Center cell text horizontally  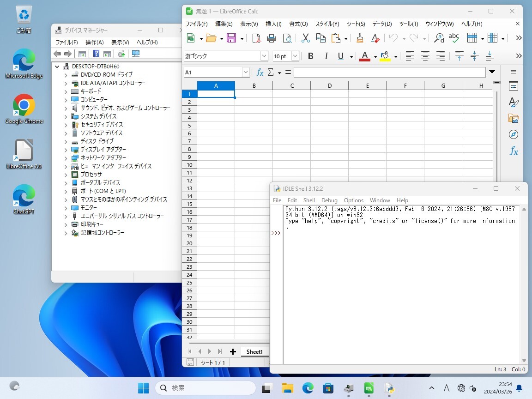point(425,56)
